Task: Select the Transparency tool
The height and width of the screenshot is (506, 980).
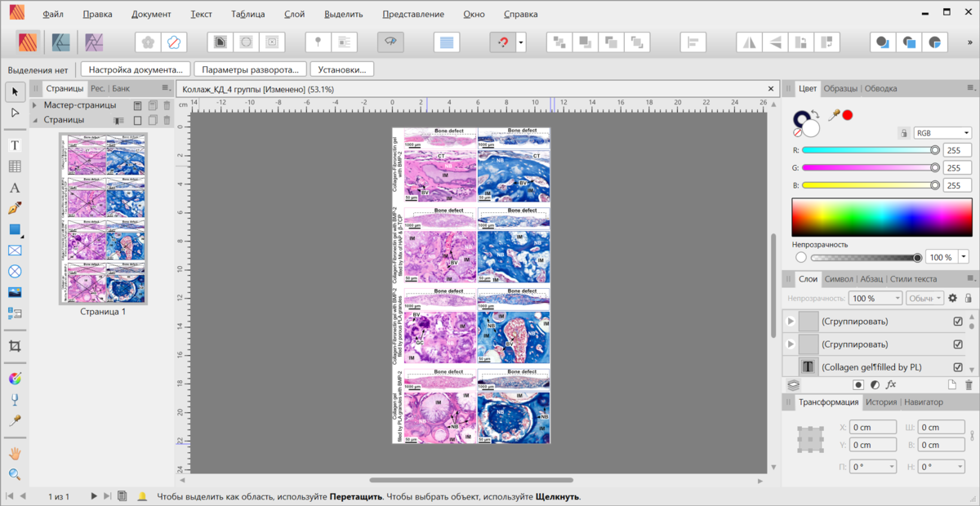Action: coord(15,400)
